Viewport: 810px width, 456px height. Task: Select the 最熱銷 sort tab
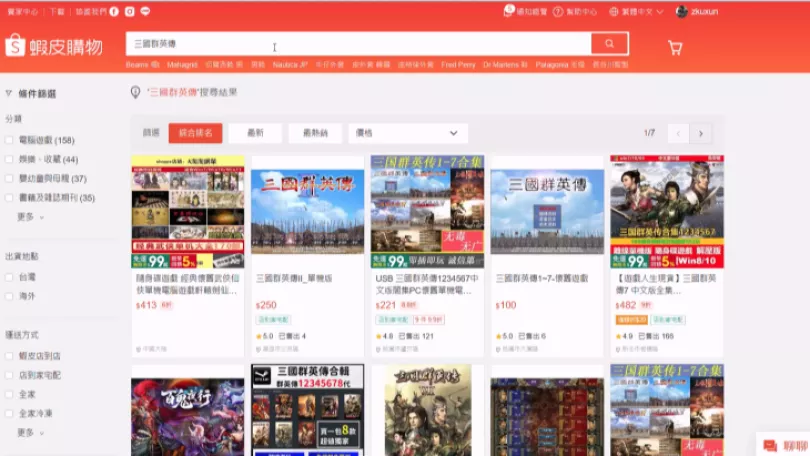click(315, 133)
